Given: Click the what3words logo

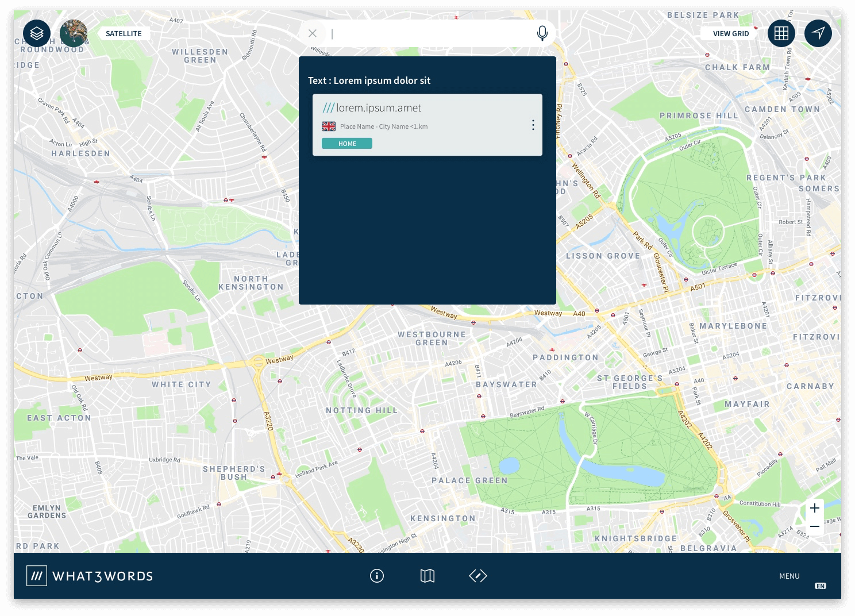Looking at the screenshot, I should pos(90,576).
